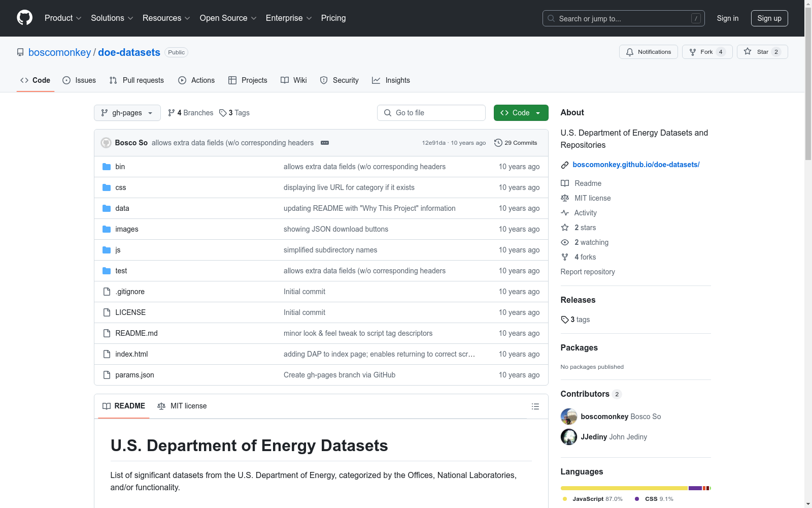Star the doe-datasets repository

tap(762, 52)
